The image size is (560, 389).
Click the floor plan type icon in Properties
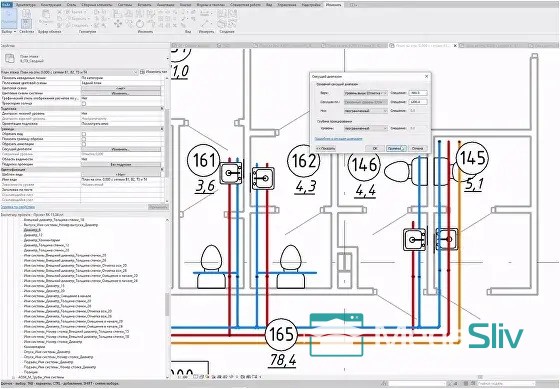point(10,58)
